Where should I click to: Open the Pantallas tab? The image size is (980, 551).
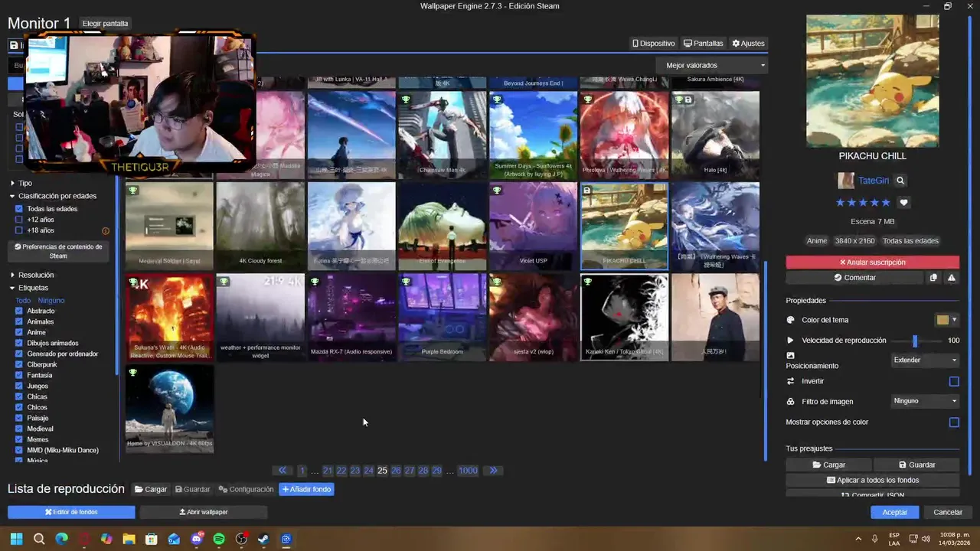(704, 44)
